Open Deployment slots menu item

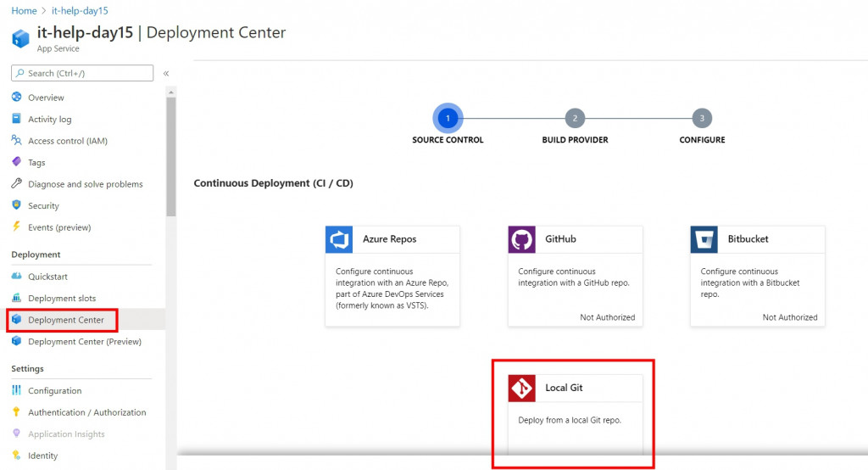pyautogui.click(x=62, y=298)
